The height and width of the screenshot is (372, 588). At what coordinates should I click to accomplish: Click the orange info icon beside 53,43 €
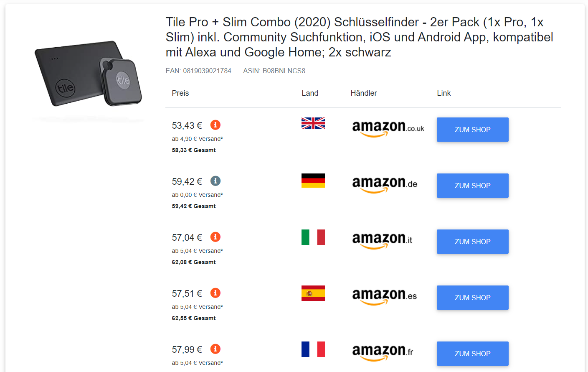coord(215,125)
